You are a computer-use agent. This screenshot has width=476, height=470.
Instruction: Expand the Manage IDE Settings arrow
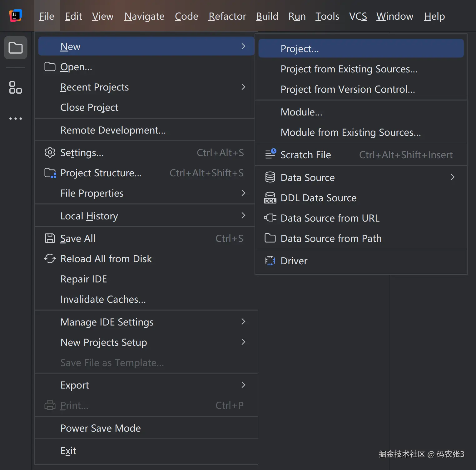pos(243,322)
